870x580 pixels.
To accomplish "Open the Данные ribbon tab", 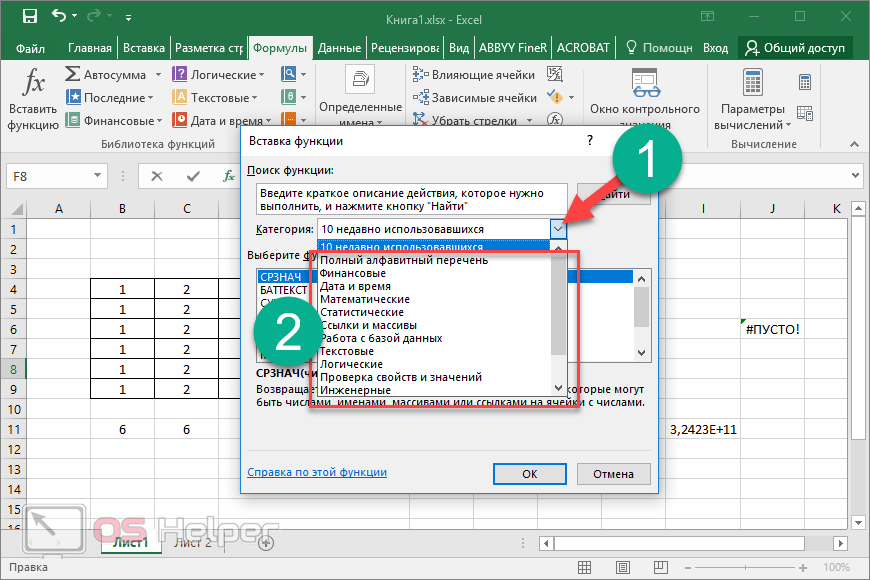I will click(x=339, y=48).
